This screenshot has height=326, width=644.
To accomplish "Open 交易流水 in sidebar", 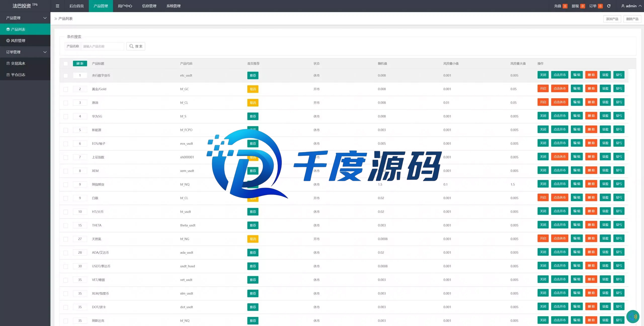I will click(25, 63).
